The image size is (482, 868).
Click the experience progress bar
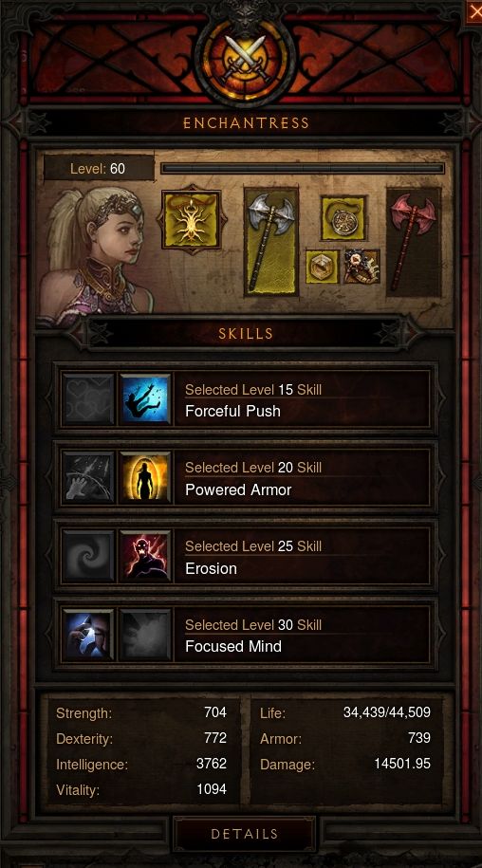pyautogui.click(x=303, y=168)
